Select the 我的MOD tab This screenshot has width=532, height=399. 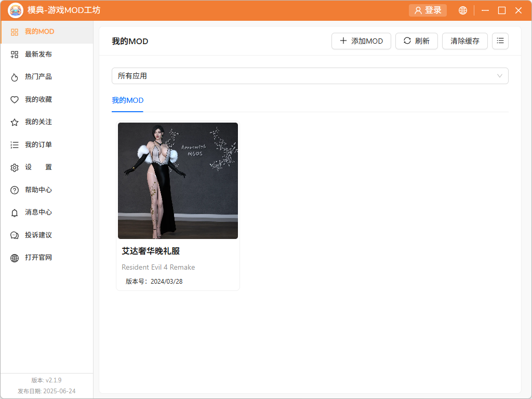coord(127,100)
